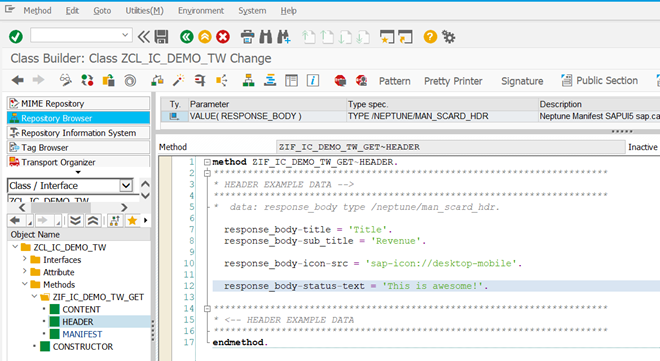Open Customize Local Layout gear icon
The image size is (660, 361).
coord(449,37)
